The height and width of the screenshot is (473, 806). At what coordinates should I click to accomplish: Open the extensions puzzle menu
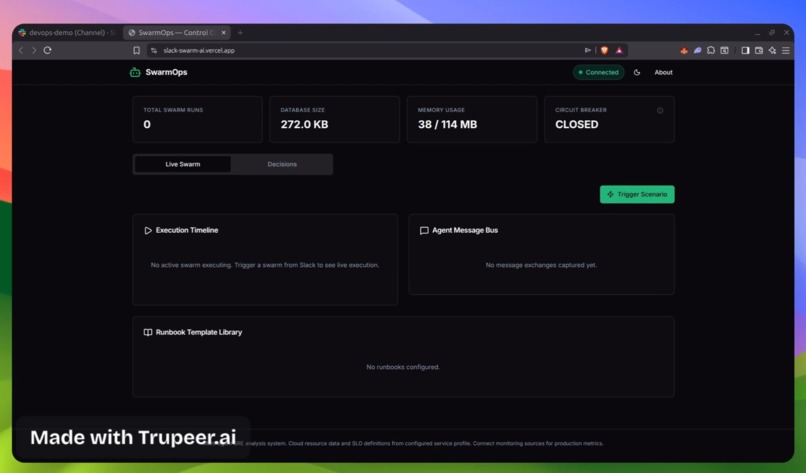[x=711, y=50]
